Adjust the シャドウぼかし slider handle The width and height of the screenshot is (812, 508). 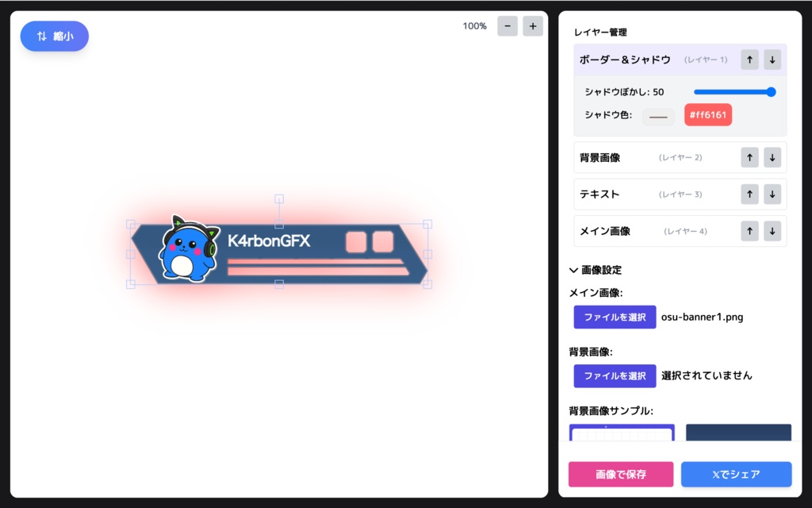click(x=770, y=91)
